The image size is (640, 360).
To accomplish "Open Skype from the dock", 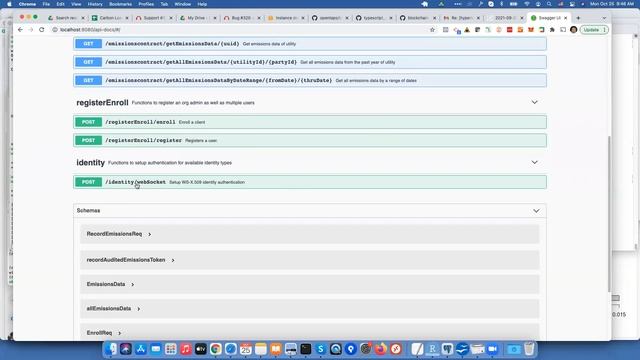I will 321,349.
